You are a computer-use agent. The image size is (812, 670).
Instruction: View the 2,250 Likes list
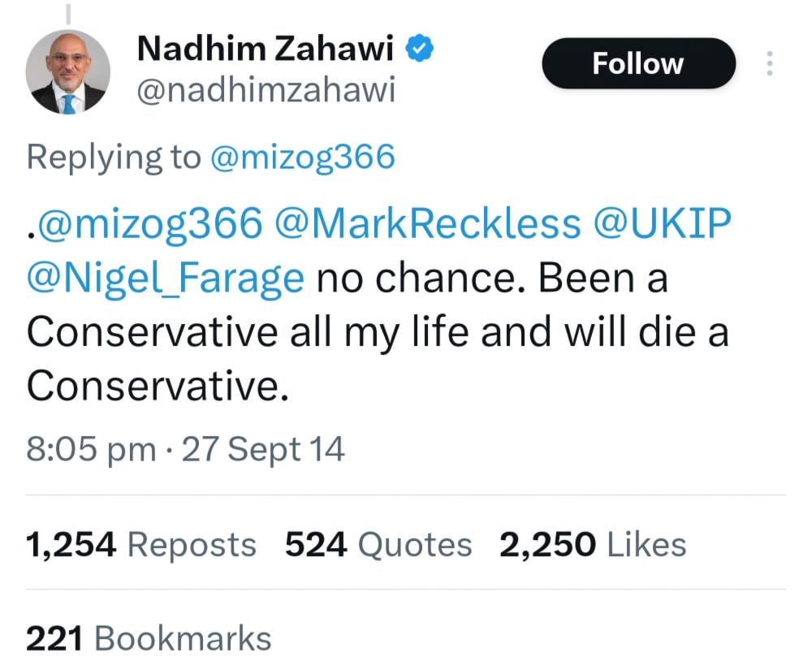point(593,545)
